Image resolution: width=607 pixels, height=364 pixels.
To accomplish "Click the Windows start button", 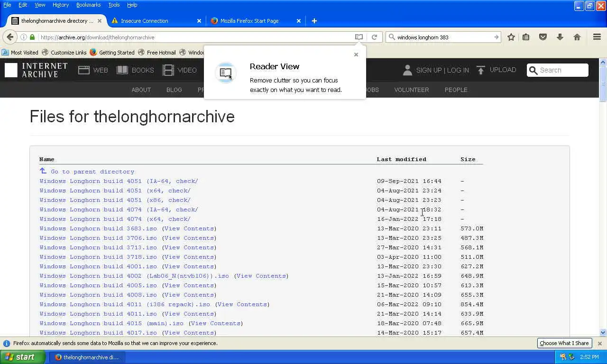I will pyautogui.click(x=22, y=357).
